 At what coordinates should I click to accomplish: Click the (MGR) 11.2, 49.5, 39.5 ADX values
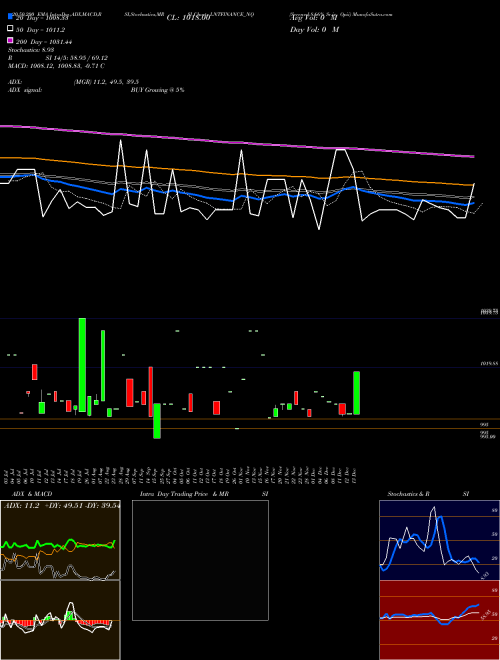click(106, 82)
